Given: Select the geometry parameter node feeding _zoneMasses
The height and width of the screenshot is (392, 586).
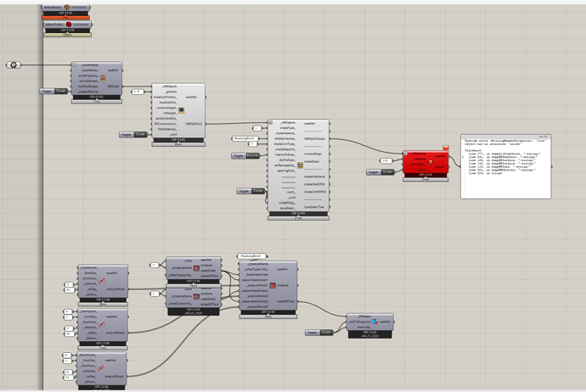Looking at the screenshot, I should click(14, 65).
